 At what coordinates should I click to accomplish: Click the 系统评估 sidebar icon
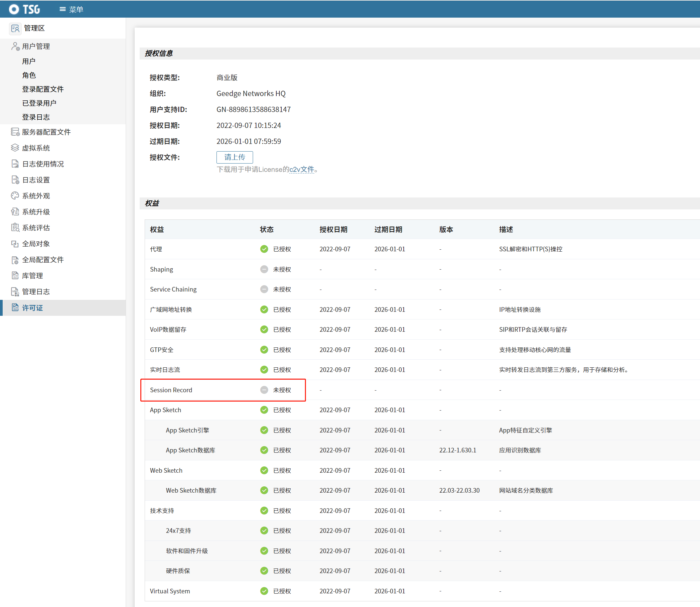[15, 228]
